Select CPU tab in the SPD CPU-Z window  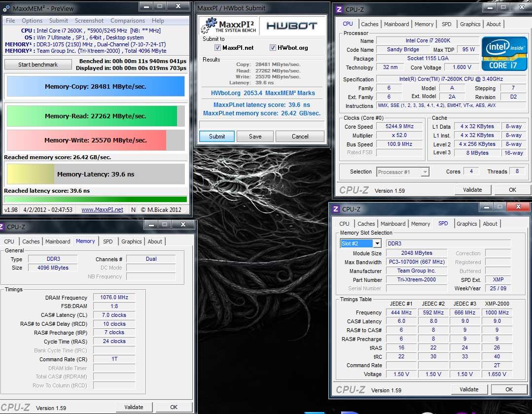click(x=344, y=224)
